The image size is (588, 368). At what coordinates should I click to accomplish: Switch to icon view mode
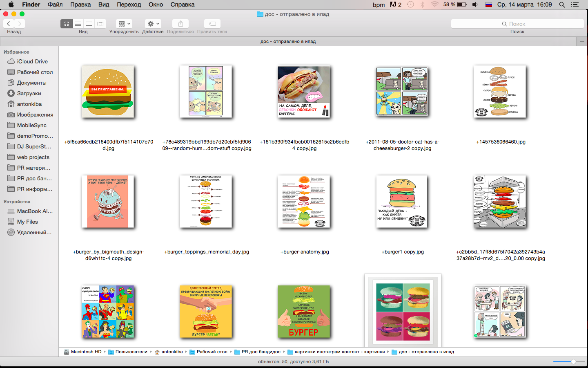point(67,24)
